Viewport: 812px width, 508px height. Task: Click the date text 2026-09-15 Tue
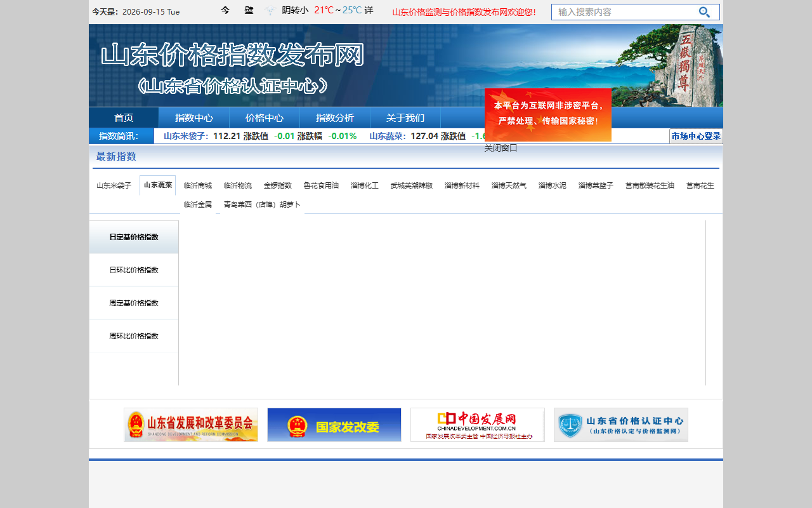[x=151, y=12]
